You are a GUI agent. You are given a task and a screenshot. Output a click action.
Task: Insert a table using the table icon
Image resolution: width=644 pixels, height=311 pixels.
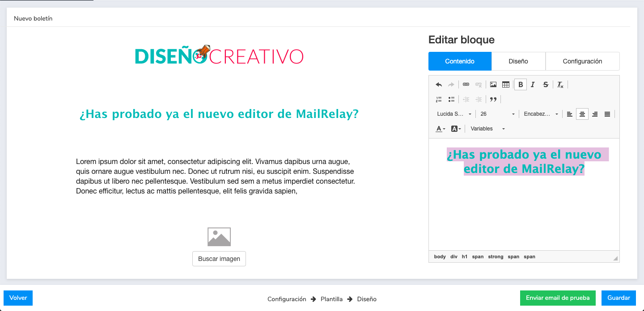point(506,84)
